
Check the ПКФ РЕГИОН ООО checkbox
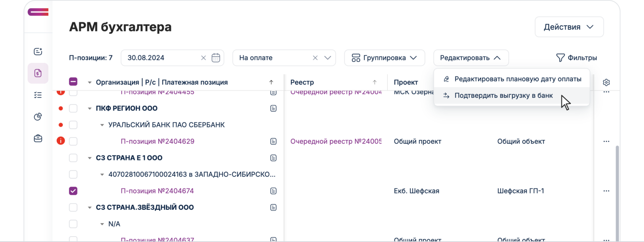73,108
